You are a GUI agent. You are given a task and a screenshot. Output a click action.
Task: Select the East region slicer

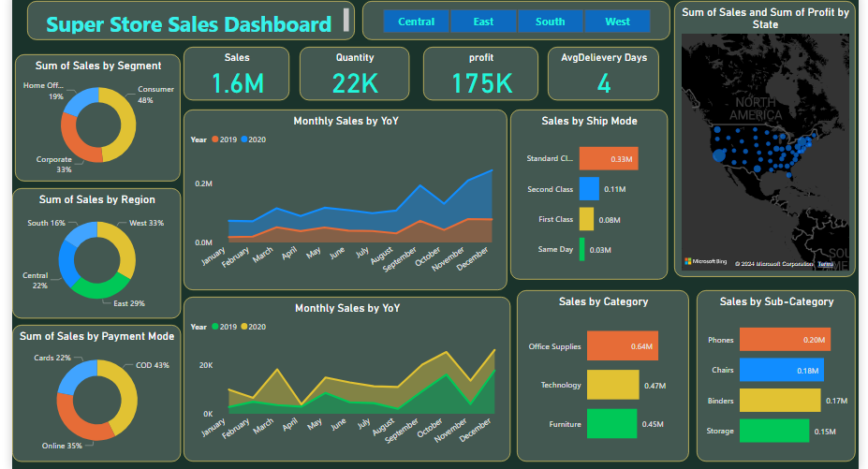coord(483,22)
